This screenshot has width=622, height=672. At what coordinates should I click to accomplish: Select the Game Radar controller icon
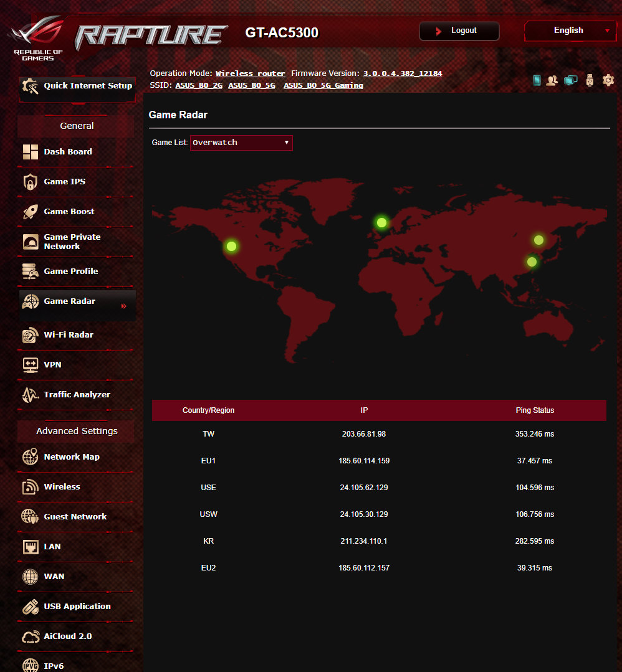pos(30,301)
